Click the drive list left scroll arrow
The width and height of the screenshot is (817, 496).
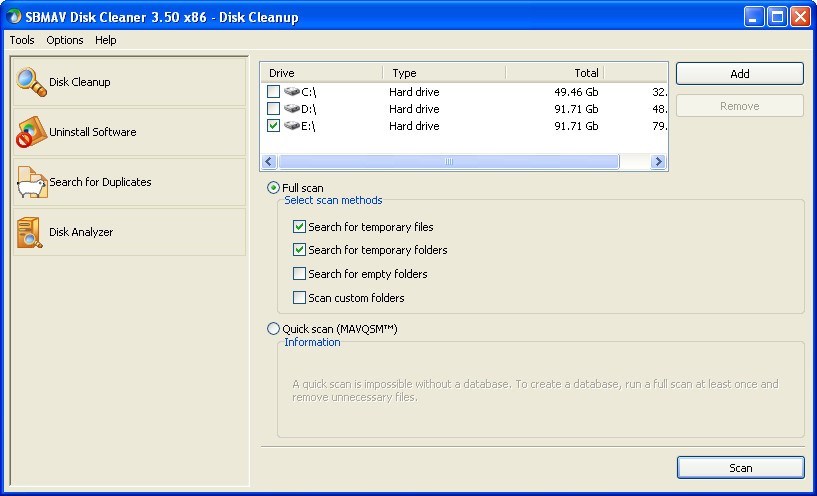tap(269, 162)
